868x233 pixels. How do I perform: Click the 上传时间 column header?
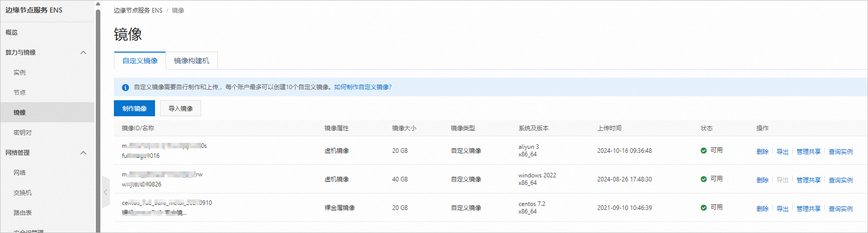coord(609,128)
